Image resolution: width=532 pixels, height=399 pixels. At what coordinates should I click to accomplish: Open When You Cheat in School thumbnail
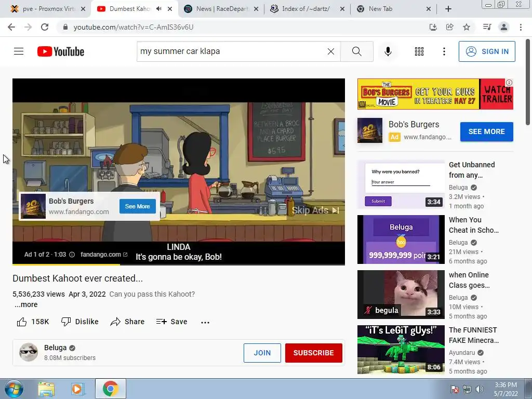(x=401, y=240)
